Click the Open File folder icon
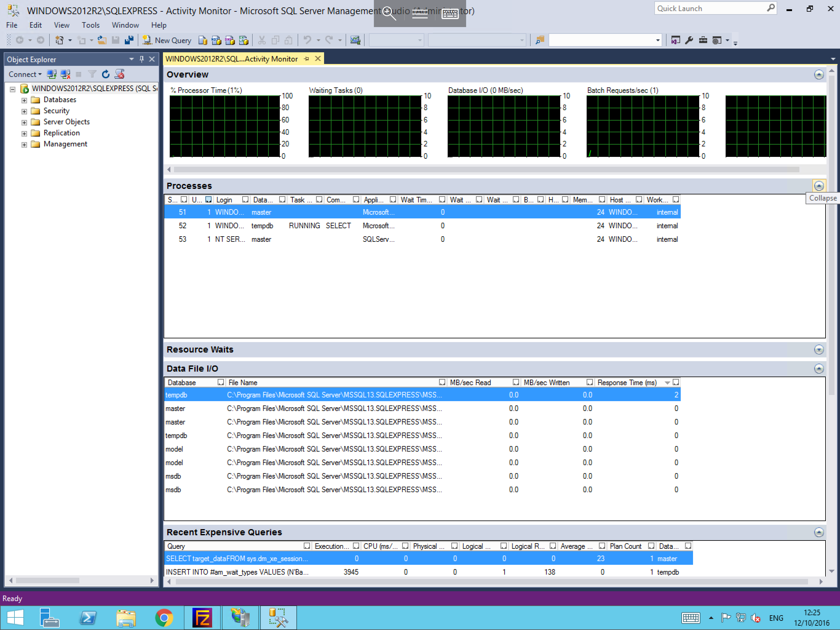The height and width of the screenshot is (630, 840). (102, 40)
